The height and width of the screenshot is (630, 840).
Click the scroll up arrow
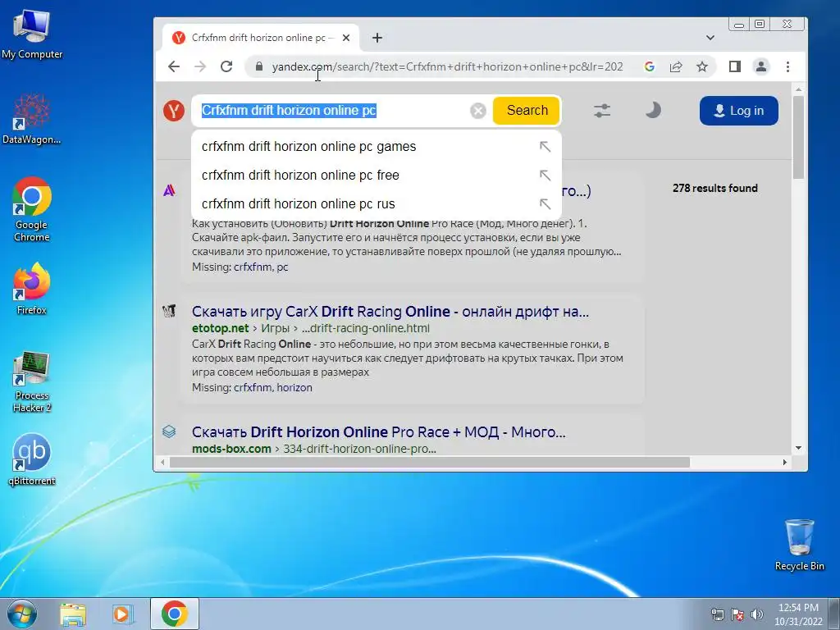[798, 89]
